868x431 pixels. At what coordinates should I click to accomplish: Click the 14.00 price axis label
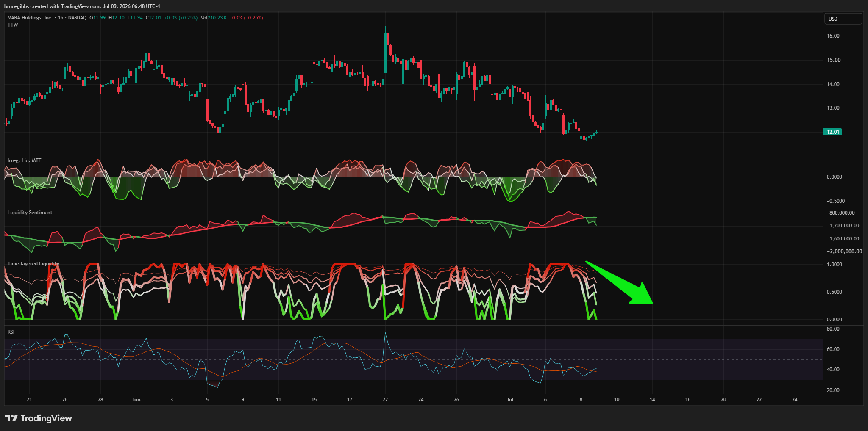[x=833, y=84]
